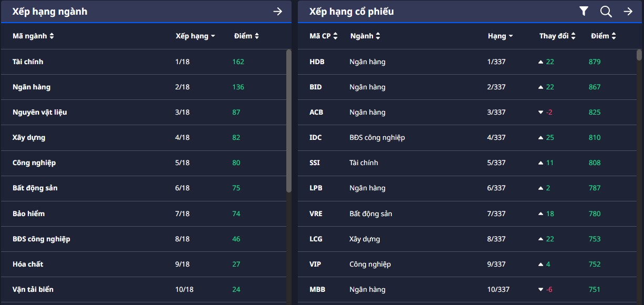Image resolution: width=644 pixels, height=305 pixels.
Task: Click the sector ranking scrollbar
Action: coord(288,121)
